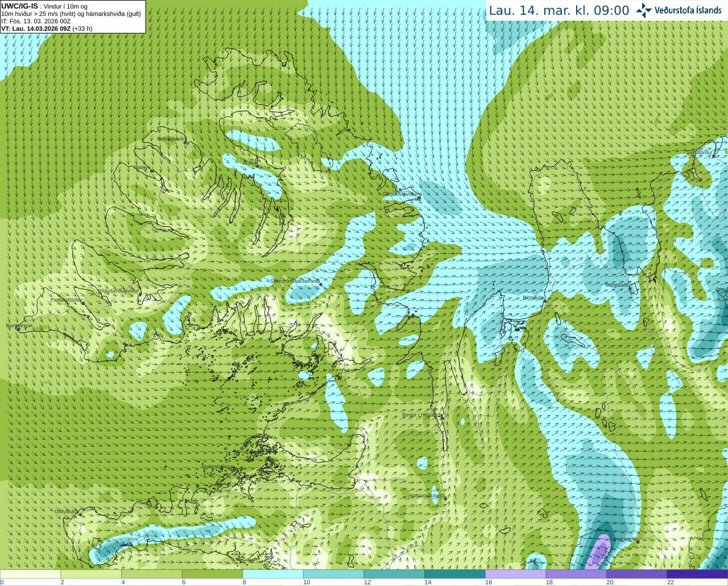Click the Siglufjörður station label

tap(700, 152)
